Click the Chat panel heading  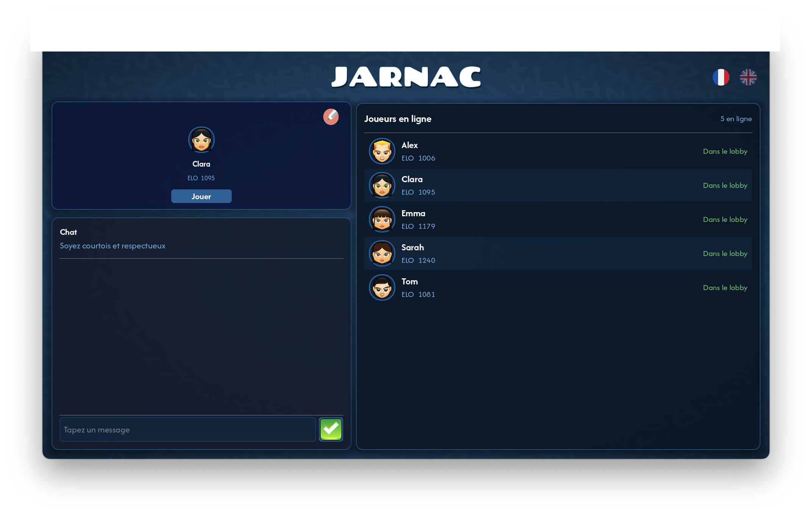[x=68, y=232]
